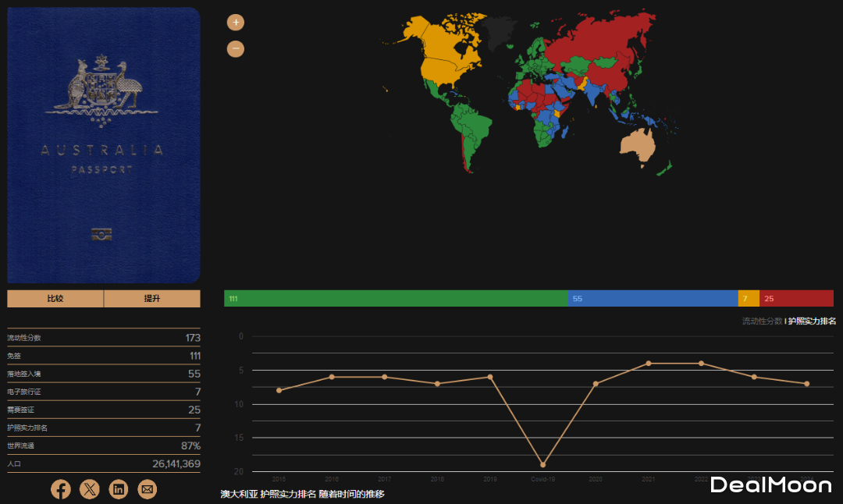Share via the LinkedIn icon
Screen dimensions: 843x504
pos(119,489)
